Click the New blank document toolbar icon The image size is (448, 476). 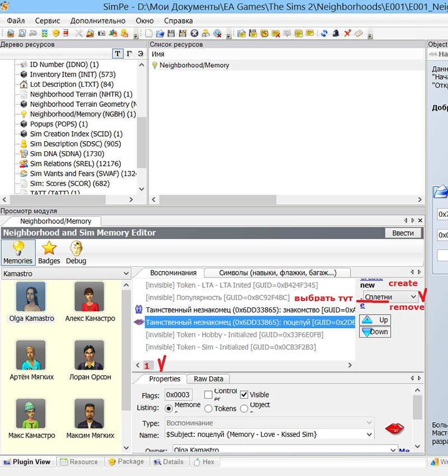(149, 34)
